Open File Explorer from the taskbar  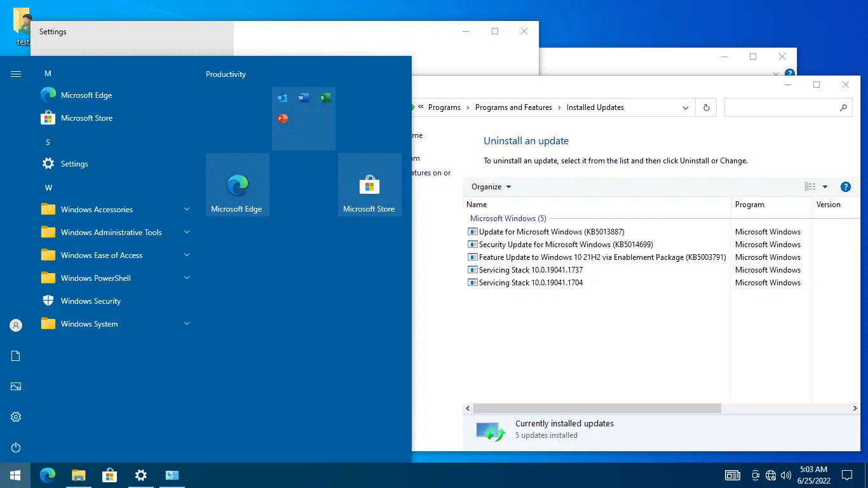[x=78, y=475]
